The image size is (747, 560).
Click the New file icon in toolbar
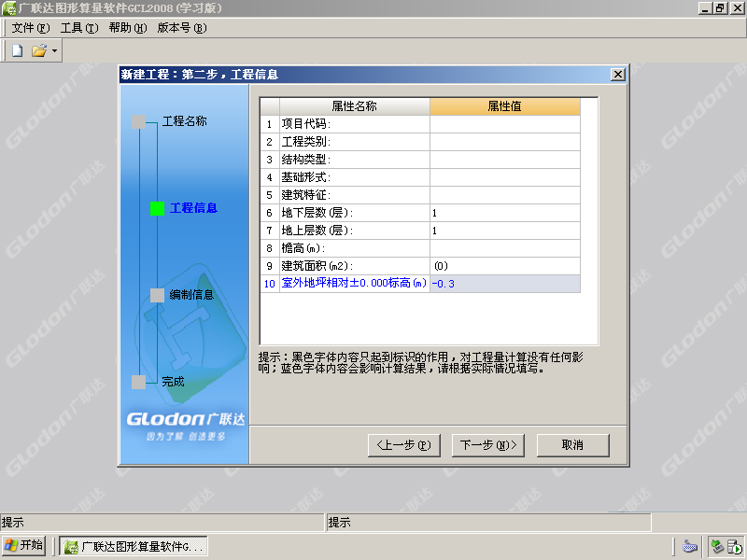[x=17, y=50]
